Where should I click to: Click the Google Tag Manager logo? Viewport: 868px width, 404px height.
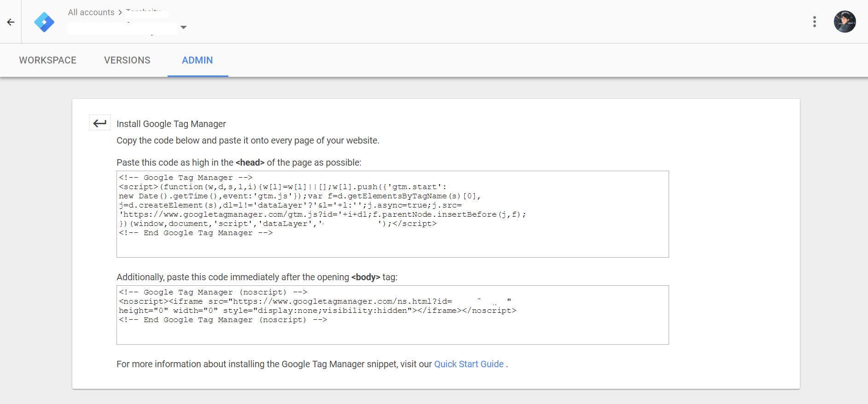(44, 22)
